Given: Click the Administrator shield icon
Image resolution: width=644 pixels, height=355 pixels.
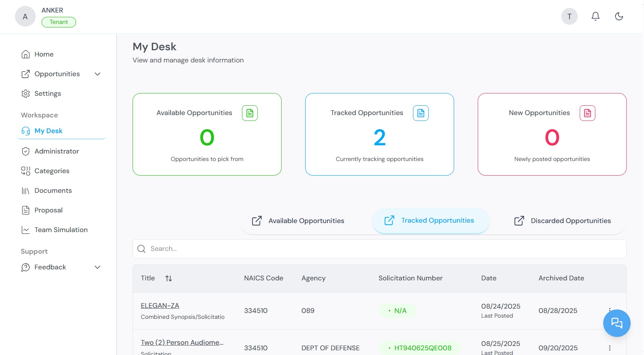Looking at the screenshot, I should click(25, 151).
